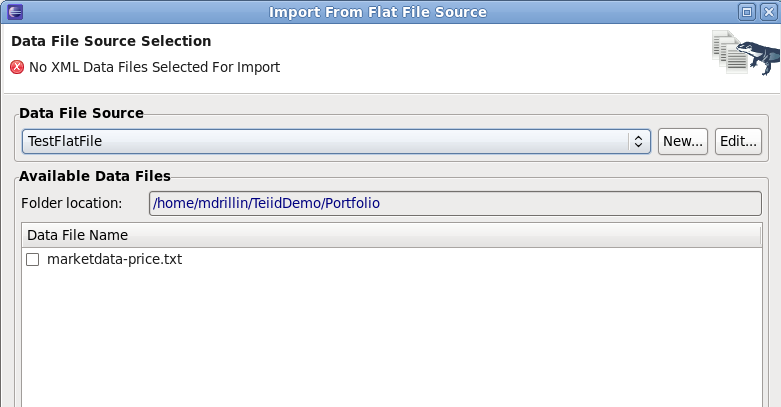Click the No XML Data Files error message
The height and width of the screenshot is (407, 781).
tap(154, 68)
